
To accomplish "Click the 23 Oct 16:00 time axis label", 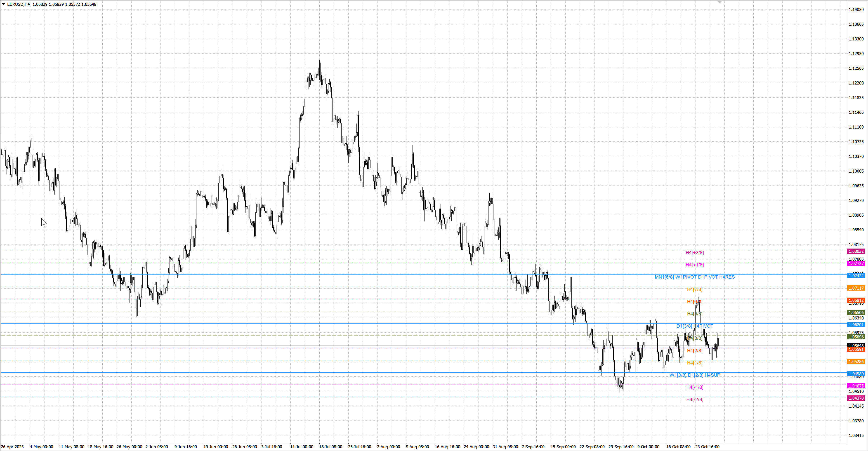I will 707,447.
